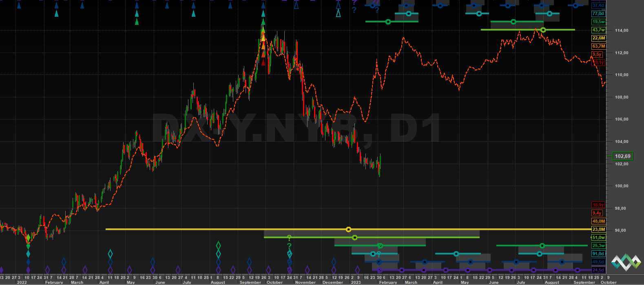Click the 48,0M trough cycle label

click(x=598, y=221)
